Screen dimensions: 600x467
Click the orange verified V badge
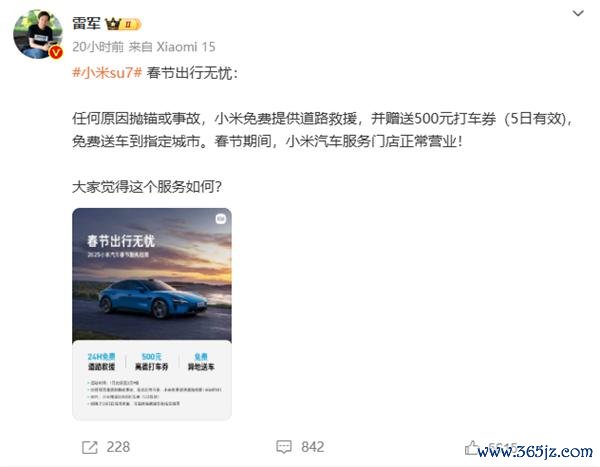tap(56, 52)
